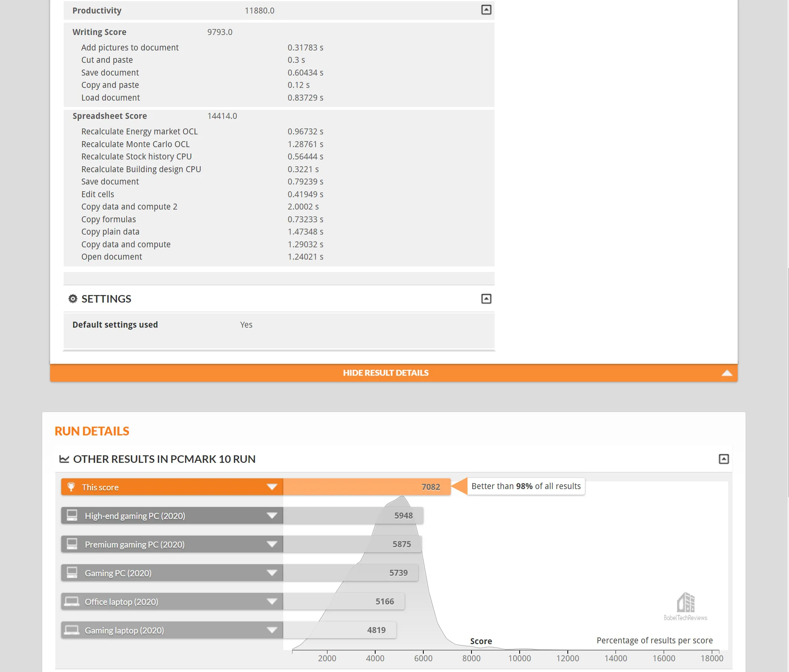Click the Copy formulas row
Screen dimensions: 789x672
(202, 219)
